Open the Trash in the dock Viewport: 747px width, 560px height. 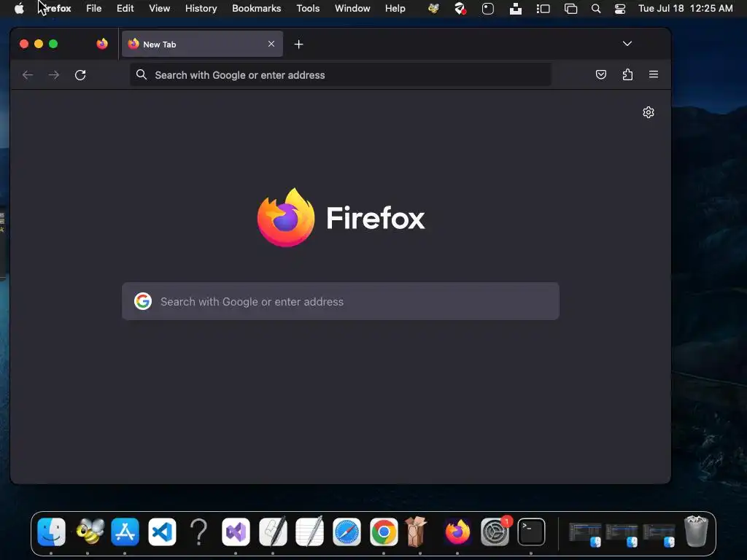pyautogui.click(x=696, y=532)
